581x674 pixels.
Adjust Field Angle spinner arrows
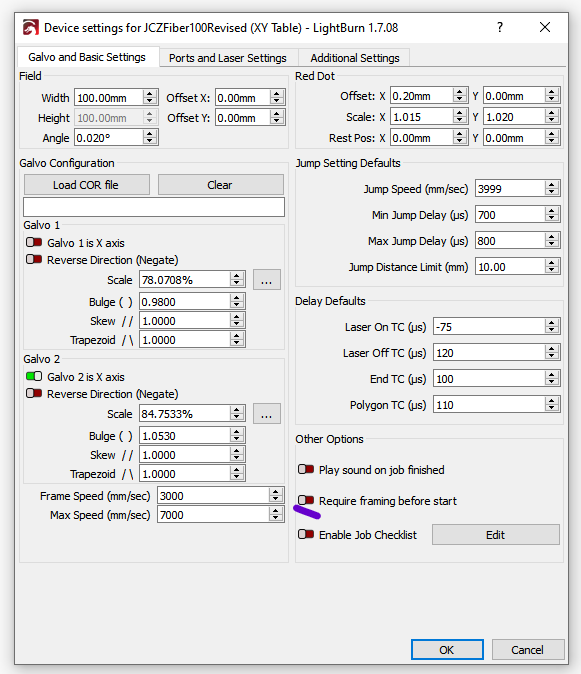coord(150,138)
